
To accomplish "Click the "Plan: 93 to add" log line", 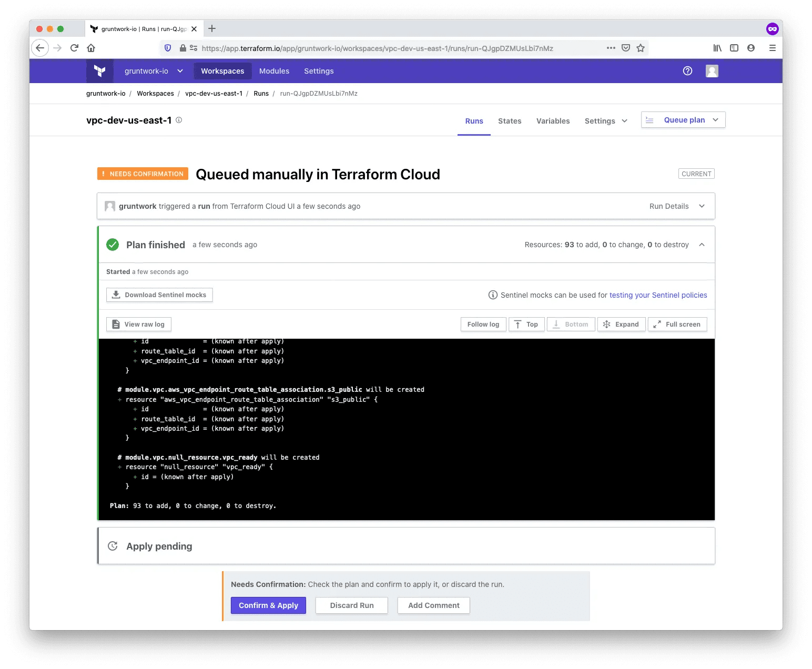I will tap(193, 506).
